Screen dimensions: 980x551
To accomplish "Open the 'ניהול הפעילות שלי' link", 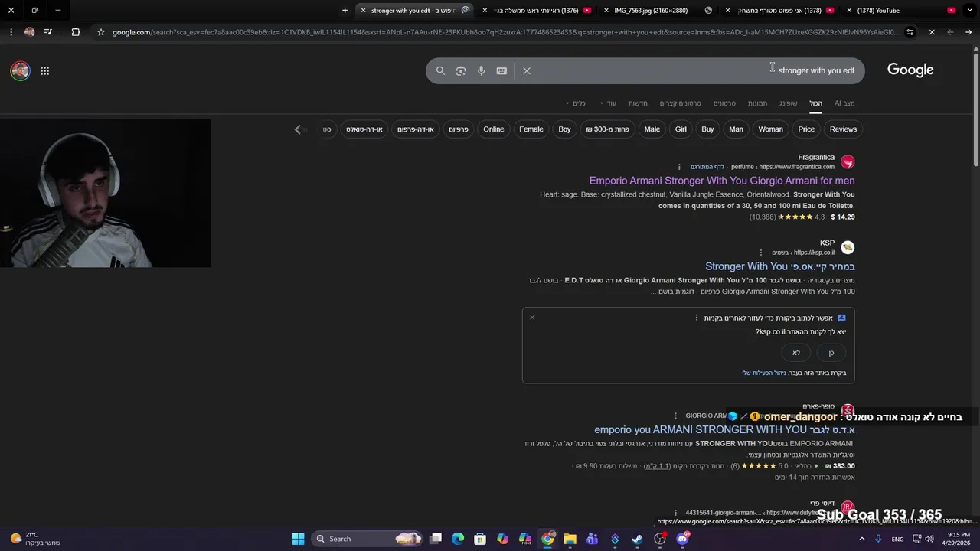I will [763, 373].
